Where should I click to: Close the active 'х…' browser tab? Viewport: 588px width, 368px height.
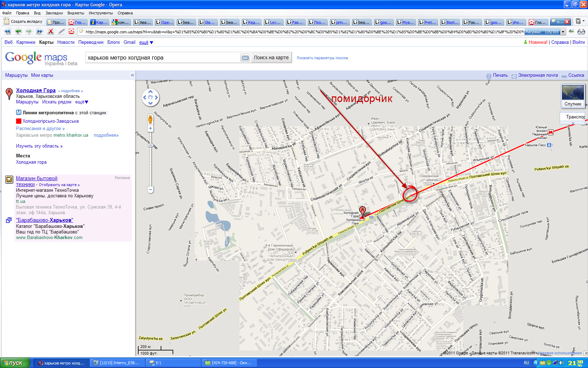tap(567, 22)
